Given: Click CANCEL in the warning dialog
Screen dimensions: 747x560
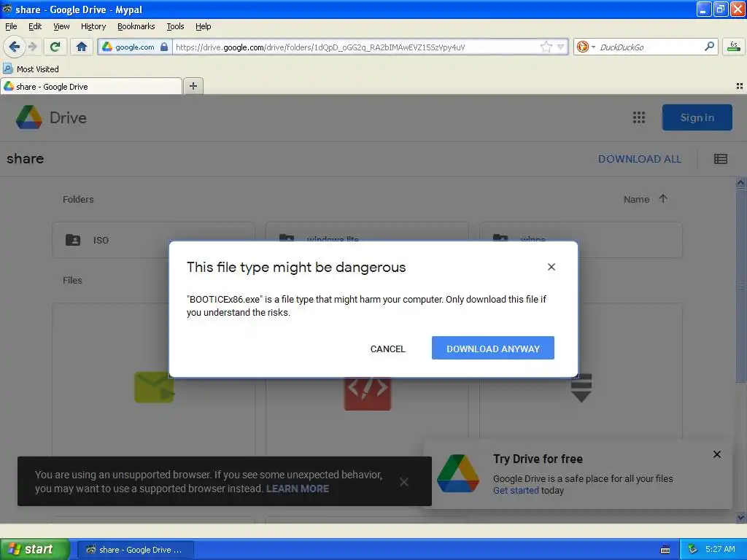Looking at the screenshot, I should click(388, 349).
